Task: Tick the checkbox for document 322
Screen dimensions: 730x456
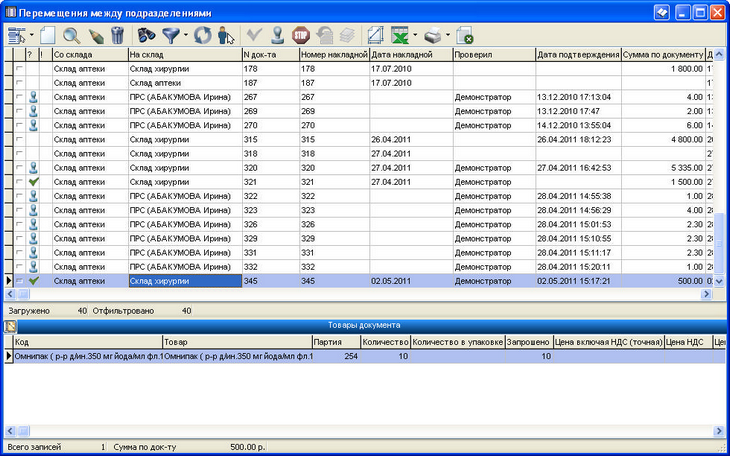Action: [19, 196]
